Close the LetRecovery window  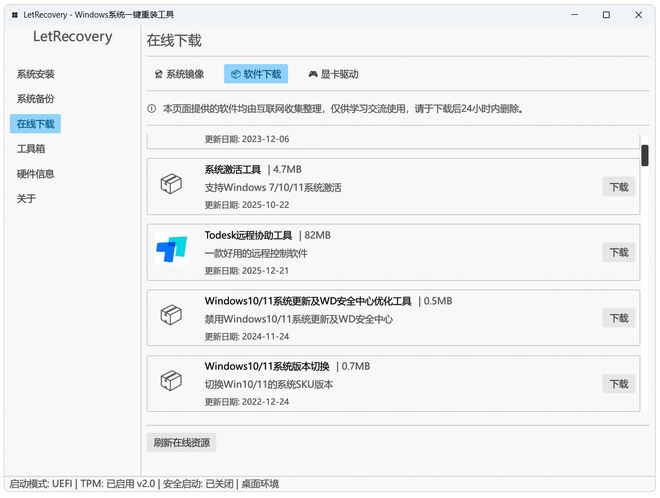[638, 15]
